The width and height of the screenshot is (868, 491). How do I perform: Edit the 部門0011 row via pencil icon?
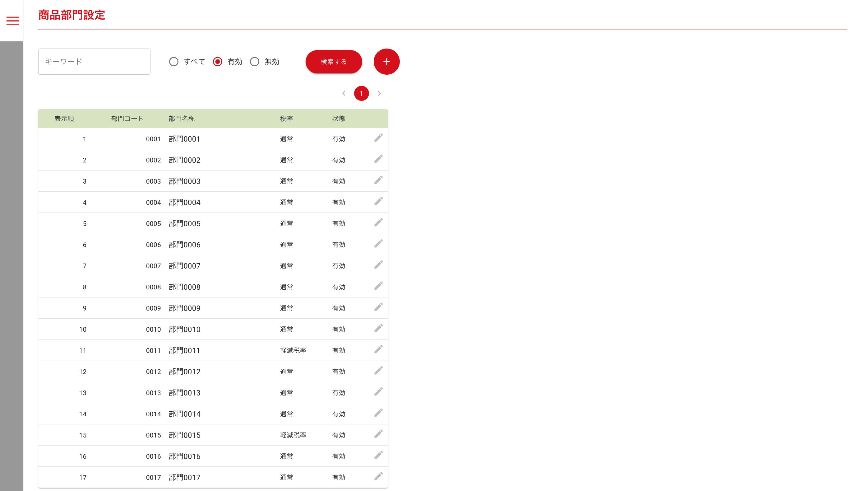pyautogui.click(x=378, y=349)
